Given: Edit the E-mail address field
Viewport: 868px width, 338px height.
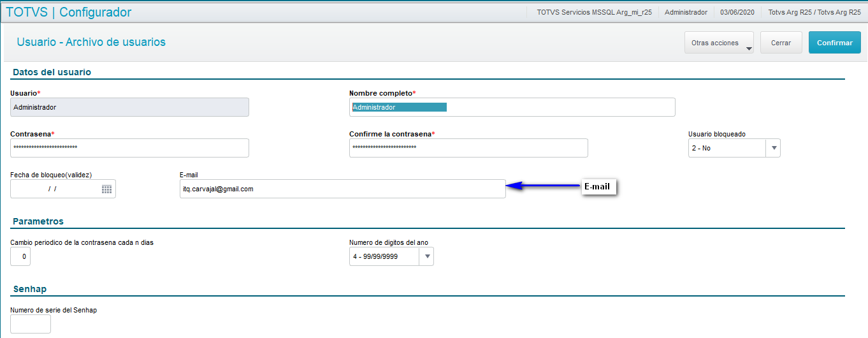Looking at the screenshot, I should [x=343, y=189].
